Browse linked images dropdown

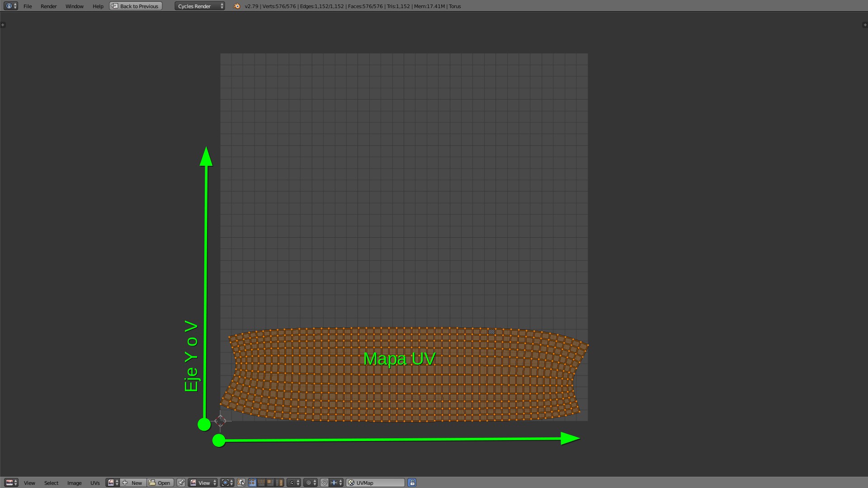click(x=113, y=483)
